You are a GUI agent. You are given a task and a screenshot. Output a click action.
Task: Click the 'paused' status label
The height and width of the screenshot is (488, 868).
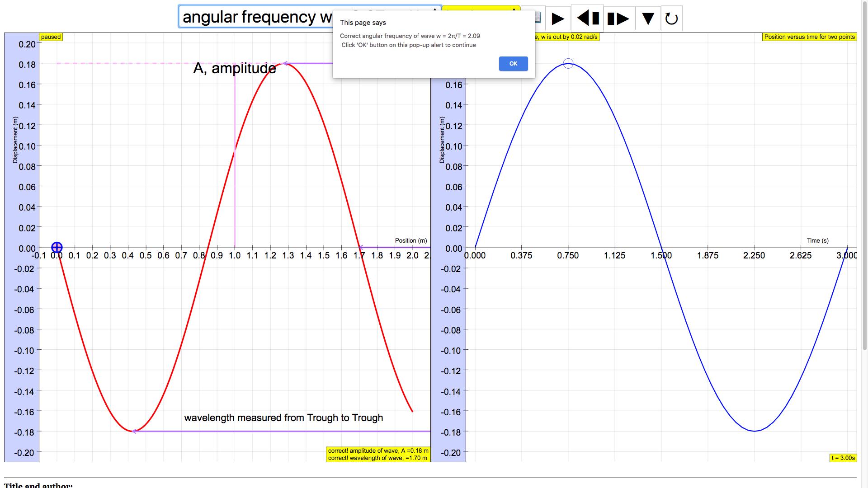[x=51, y=37]
